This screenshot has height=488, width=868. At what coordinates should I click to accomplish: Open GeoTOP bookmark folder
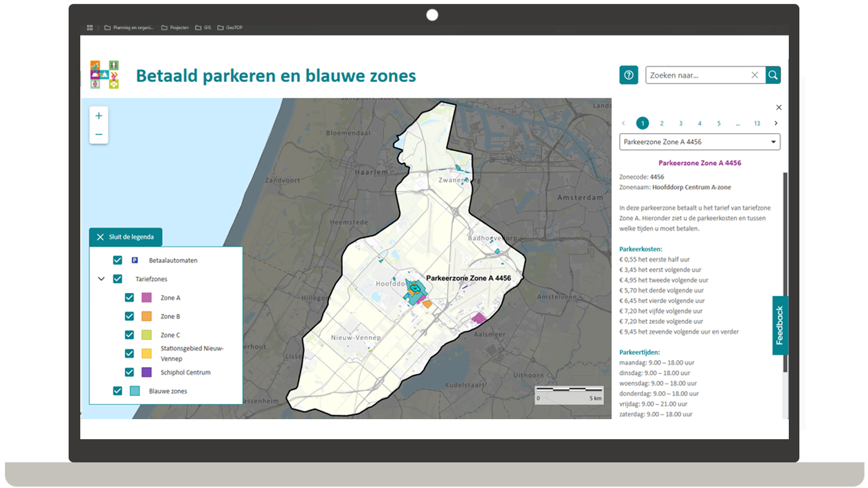click(229, 28)
